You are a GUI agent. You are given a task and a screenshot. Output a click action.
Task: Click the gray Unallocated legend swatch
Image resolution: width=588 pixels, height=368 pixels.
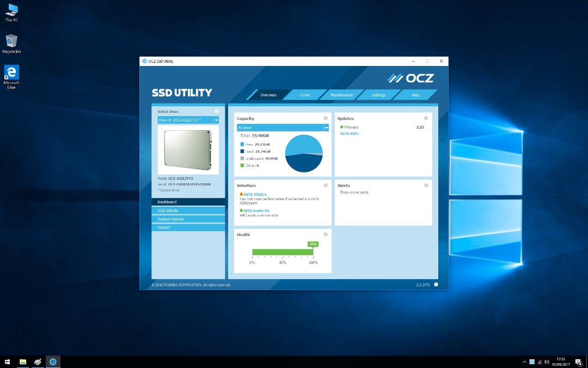point(242,159)
